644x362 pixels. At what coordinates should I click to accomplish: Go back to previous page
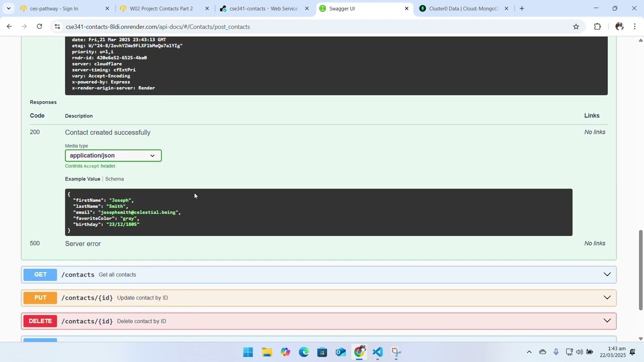pos(9,27)
